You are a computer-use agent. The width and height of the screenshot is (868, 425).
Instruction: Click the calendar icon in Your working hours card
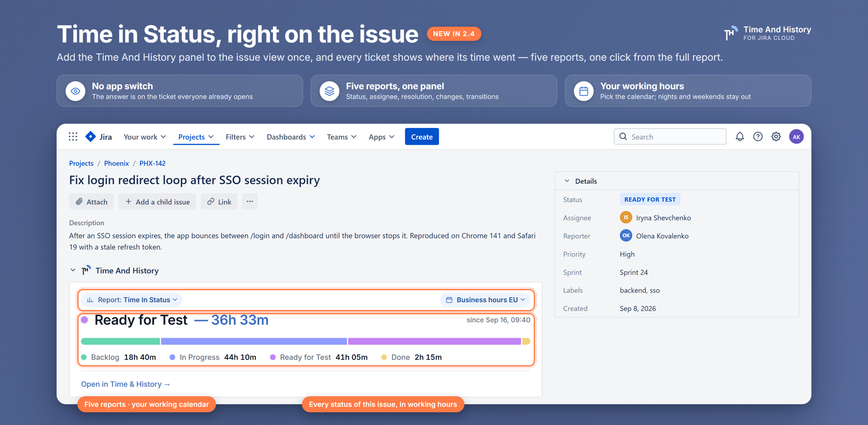tap(584, 91)
